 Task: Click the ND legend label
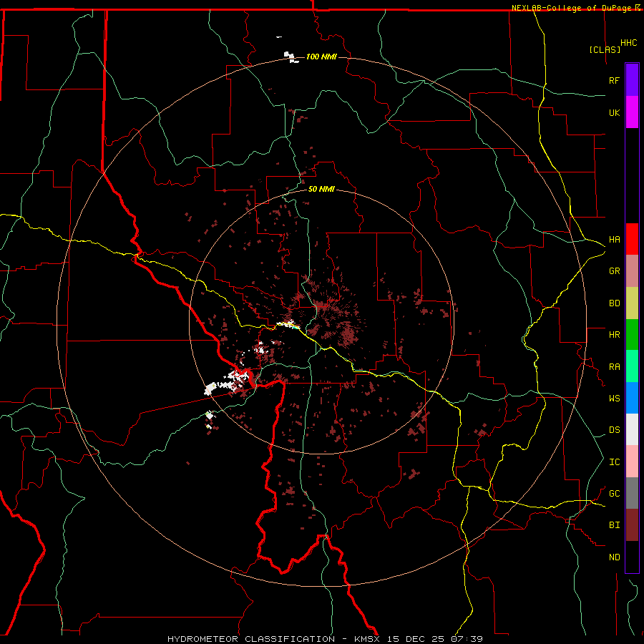[614, 557]
